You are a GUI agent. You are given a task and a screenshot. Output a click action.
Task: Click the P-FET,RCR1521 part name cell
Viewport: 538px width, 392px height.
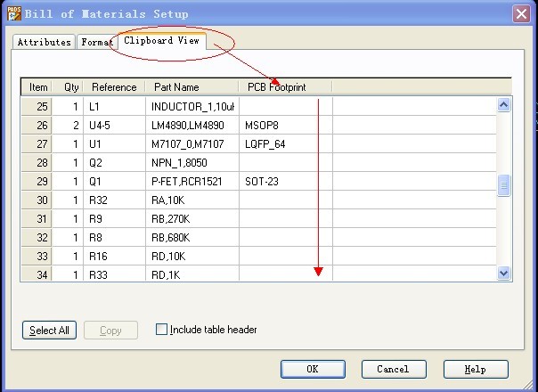[x=192, y=181]
